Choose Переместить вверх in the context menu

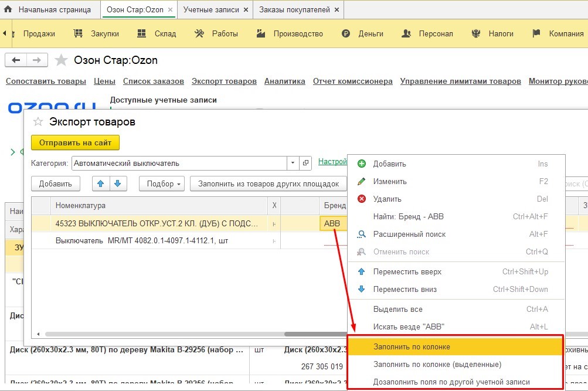pos(456,272)
